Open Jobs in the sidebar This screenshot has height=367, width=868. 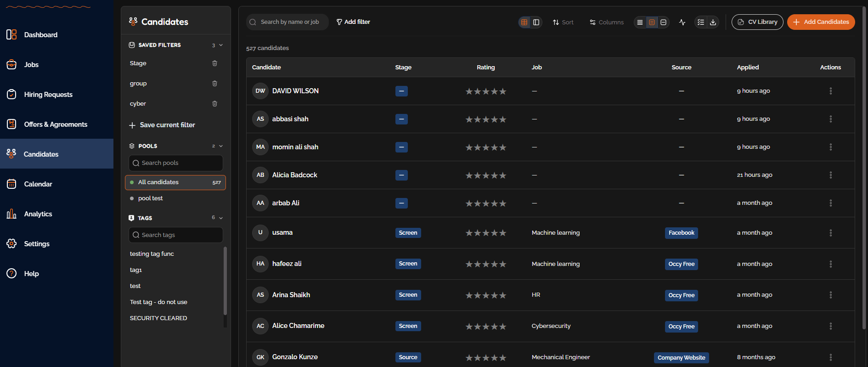56,65
